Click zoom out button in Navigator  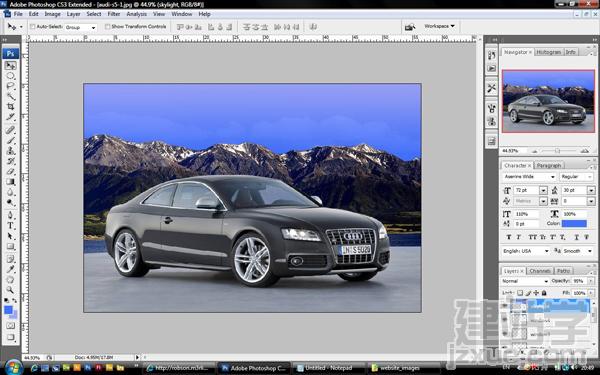click(535, 151)
